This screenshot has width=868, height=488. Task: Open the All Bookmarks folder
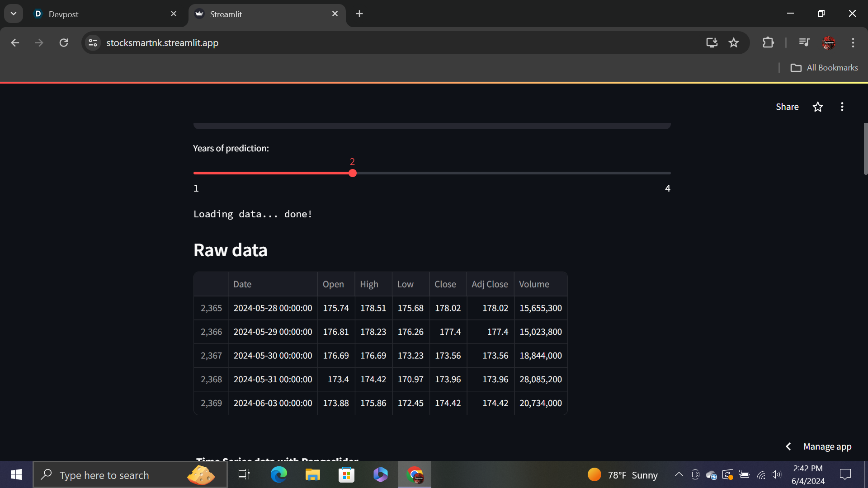click(x=824, y=68)
